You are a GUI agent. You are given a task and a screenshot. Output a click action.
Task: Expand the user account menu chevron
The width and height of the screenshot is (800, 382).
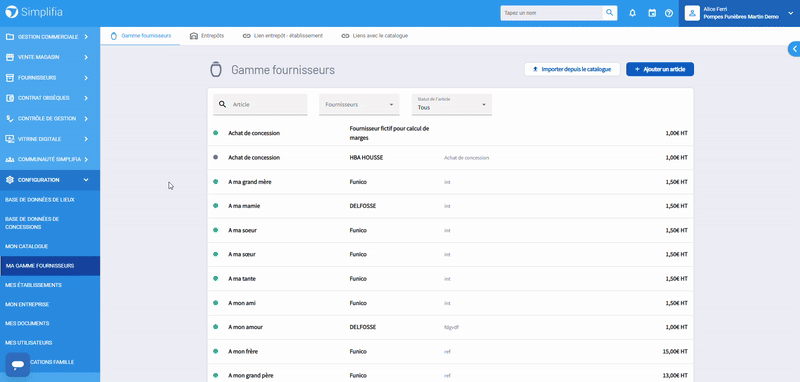(791, 14)
